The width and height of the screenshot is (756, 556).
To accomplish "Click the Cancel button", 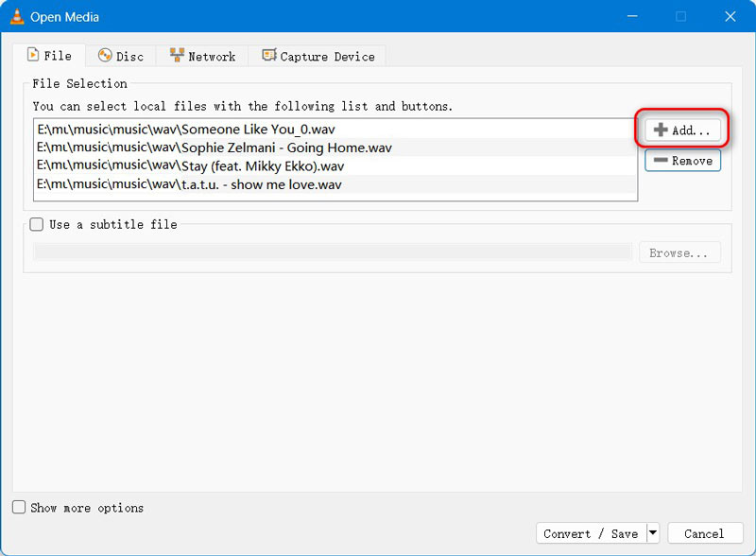I will (x=705, y=533).
